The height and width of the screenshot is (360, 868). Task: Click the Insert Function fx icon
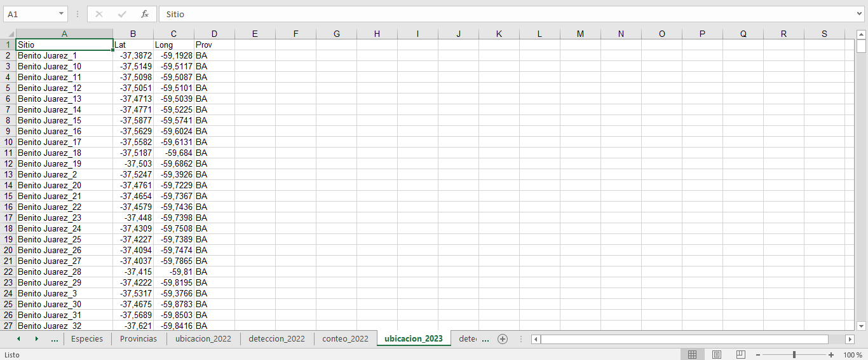coord(145,14)
